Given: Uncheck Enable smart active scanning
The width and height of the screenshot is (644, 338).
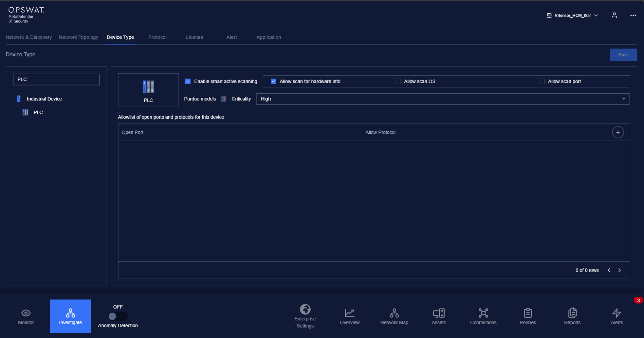Looking at the screenshot, I should (188, 81).
